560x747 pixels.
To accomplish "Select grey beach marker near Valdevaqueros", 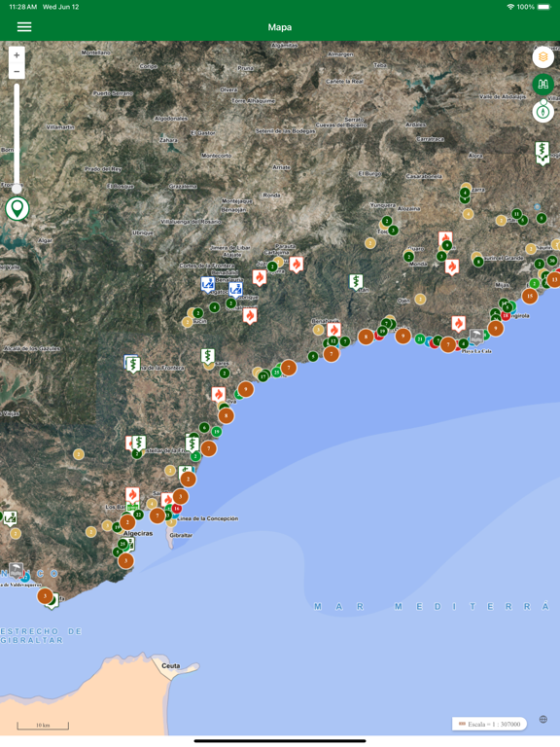I will [x=16, y=570].
